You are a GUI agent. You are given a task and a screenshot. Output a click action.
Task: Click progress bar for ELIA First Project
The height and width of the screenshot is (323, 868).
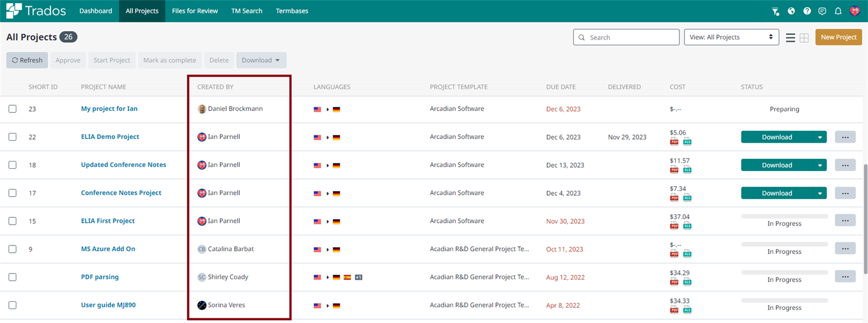(x=784, y=217)
